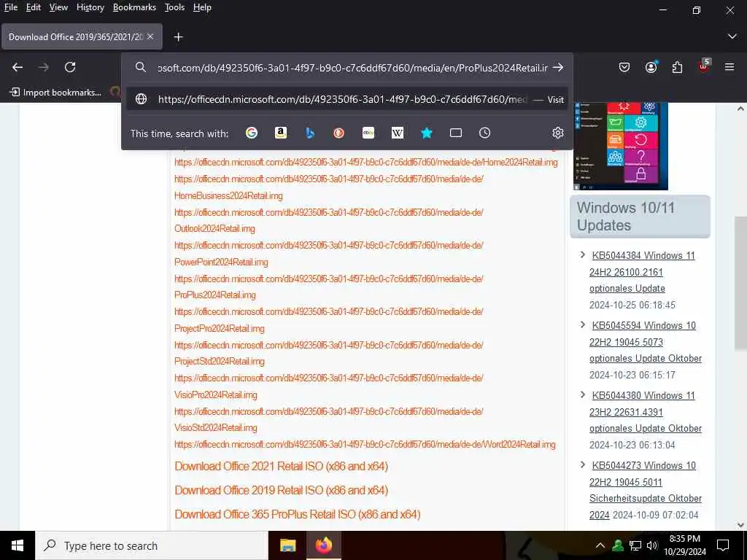Search with Google icon in address dropdown
The image size is (747, 560).
[x=252, y=133]
